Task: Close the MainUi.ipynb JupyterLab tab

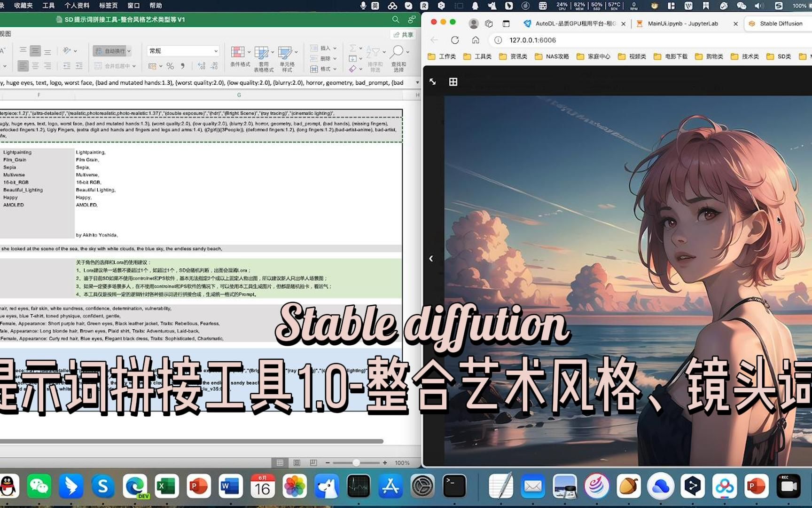Action: pos(735,24)
